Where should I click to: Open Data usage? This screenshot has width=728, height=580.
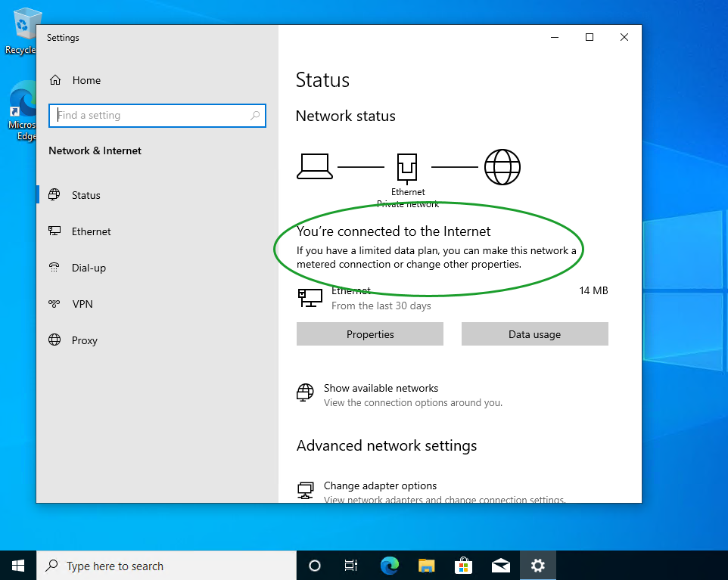coord(534,334)
